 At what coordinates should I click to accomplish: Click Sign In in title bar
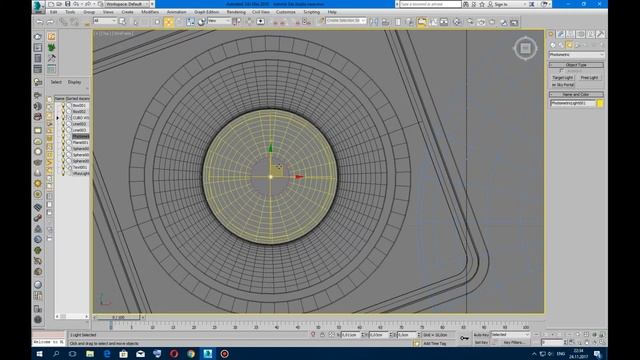click(500, 4)
